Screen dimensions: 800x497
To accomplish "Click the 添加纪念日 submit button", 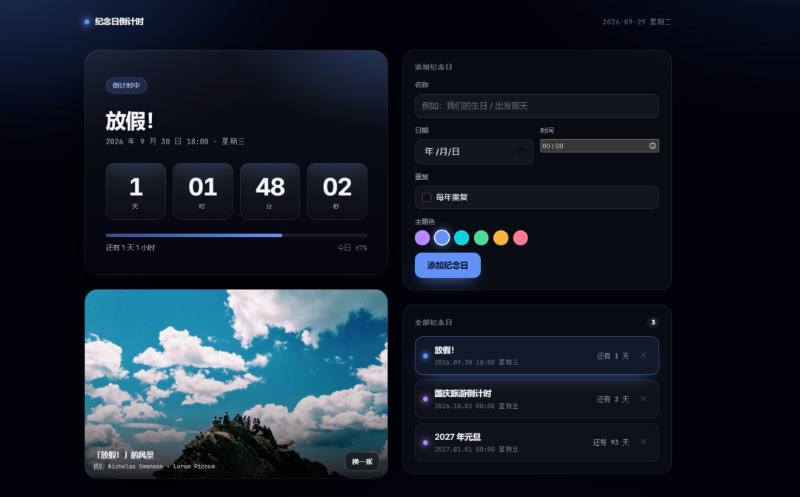I will [447, 265].
